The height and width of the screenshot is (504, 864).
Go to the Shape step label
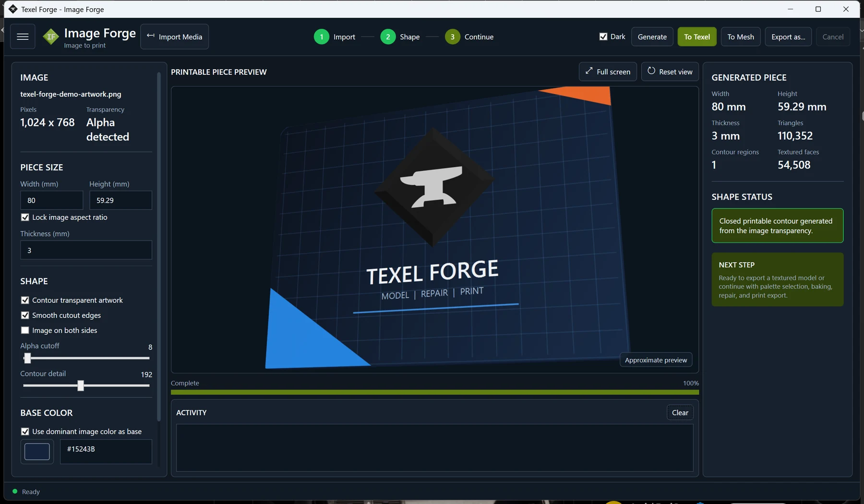click(409, 36)
